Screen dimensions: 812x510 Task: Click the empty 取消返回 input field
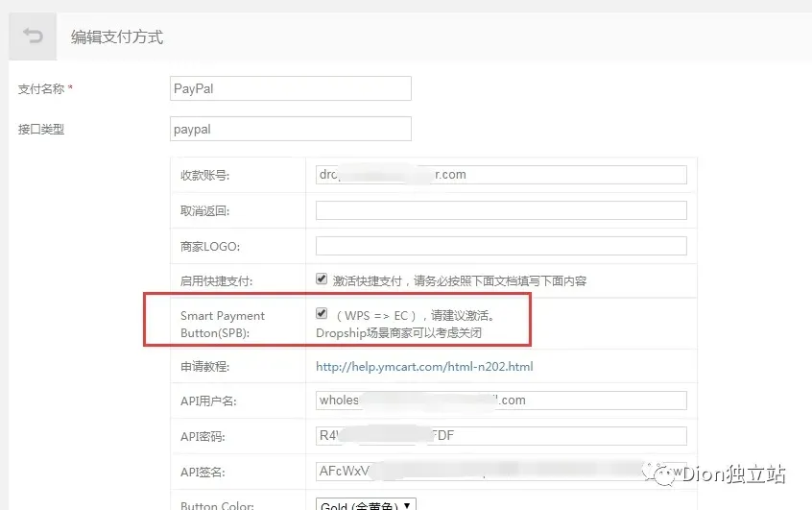pyautogui.click(x=501, y=209)
